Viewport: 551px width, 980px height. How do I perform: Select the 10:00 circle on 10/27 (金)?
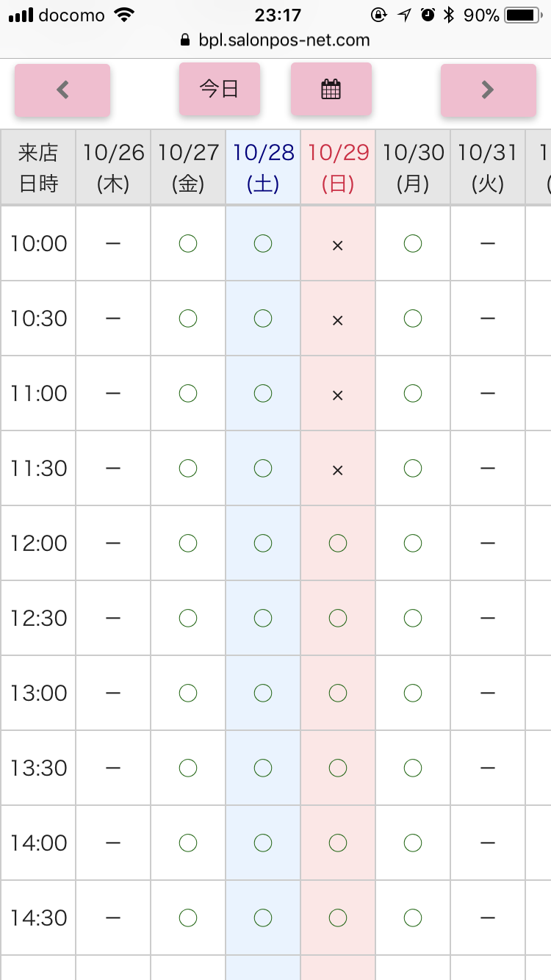[x=188, y=243]
